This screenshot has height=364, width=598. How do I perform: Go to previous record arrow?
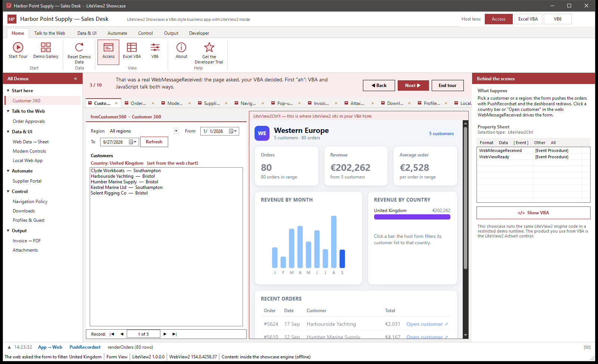(x=122, y=334)
